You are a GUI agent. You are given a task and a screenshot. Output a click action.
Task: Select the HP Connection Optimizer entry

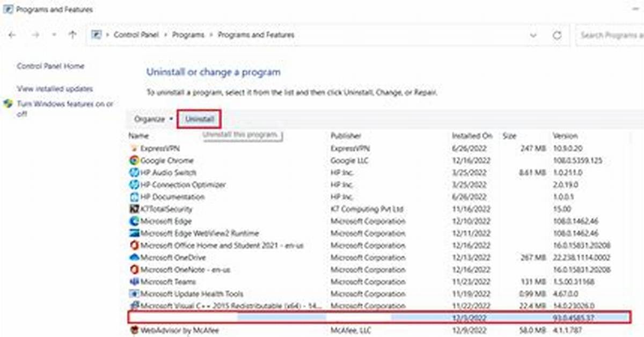[183, 185]
